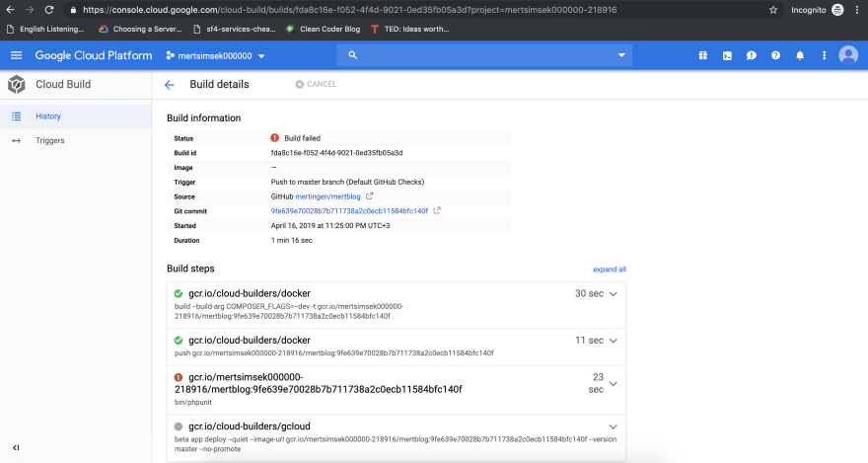This screenshot has width=868, height=463.
Task: Click the grey status icon on the gcloud step
Action: (x=179, y=426)
